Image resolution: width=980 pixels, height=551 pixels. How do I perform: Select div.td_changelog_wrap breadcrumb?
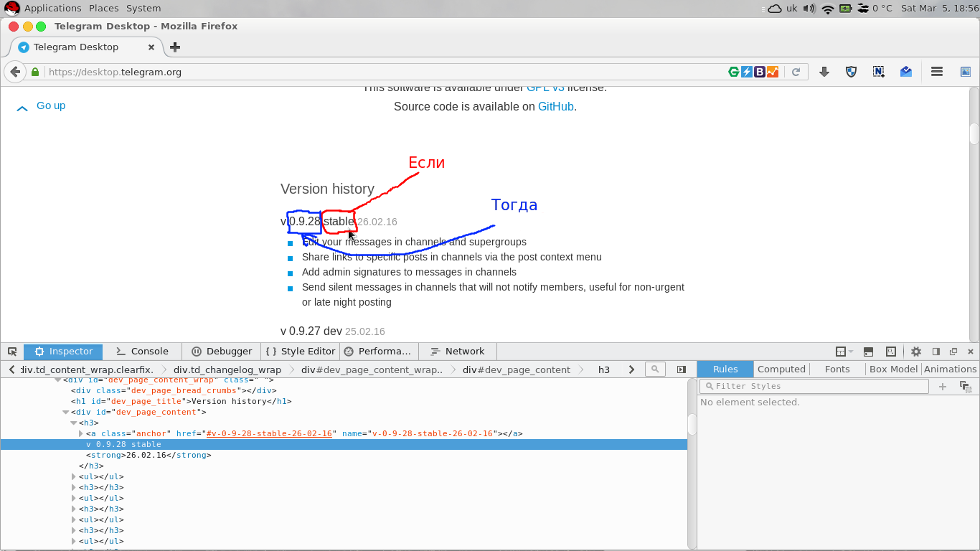[x=227, y=370]
